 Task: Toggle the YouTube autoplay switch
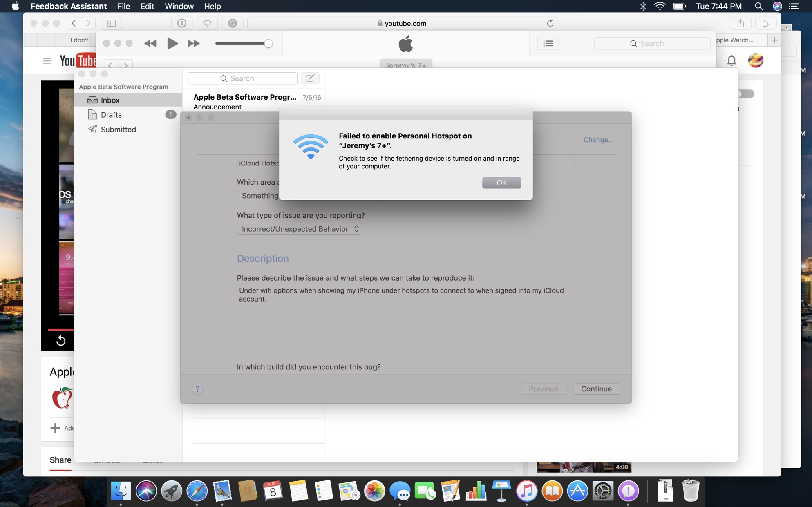click(746, 94)
